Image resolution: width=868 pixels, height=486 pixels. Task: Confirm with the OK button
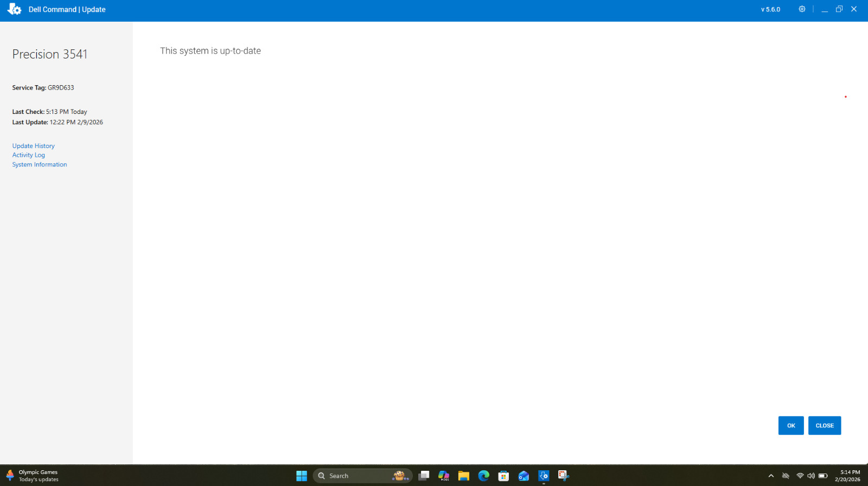click(791, 426)
